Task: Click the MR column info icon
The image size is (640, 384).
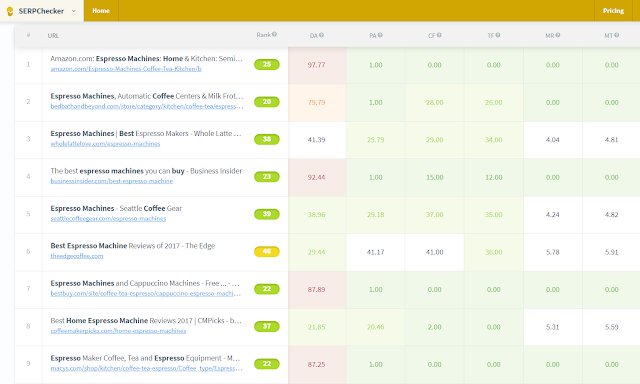Action: 558,35
